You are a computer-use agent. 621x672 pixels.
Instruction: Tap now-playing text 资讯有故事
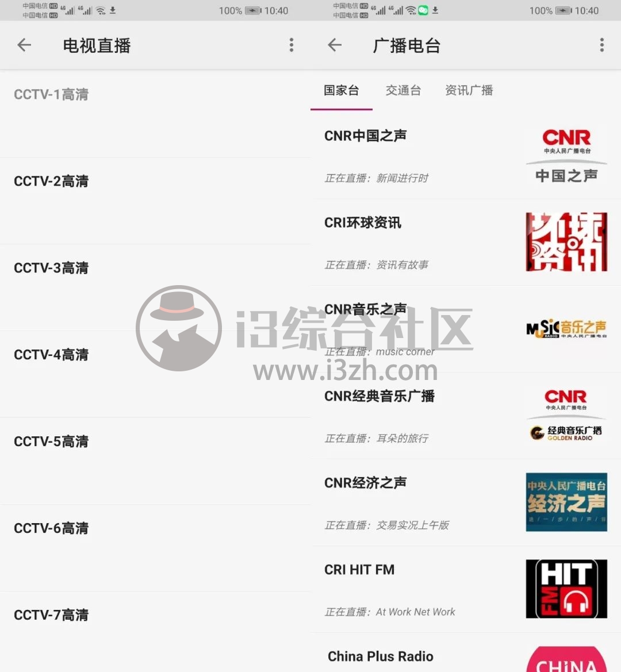(x=402, y=265)
